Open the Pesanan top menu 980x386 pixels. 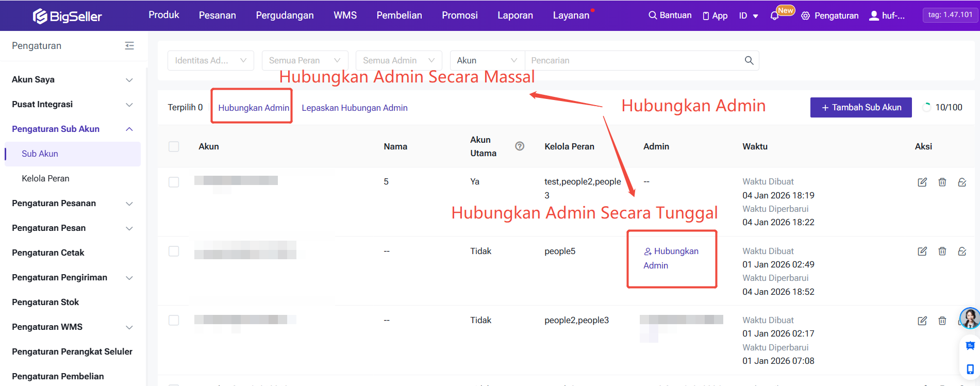pos(217,15)
